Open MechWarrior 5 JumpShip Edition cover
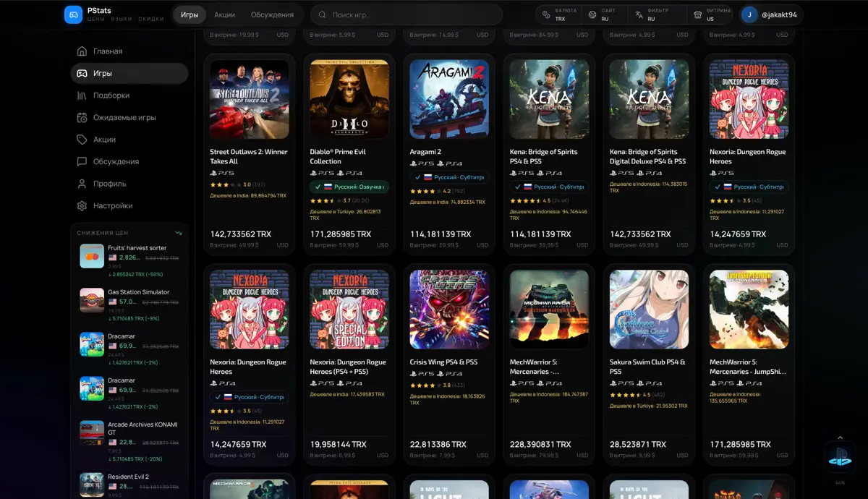 pyautogui.click(x=749, y=310)
